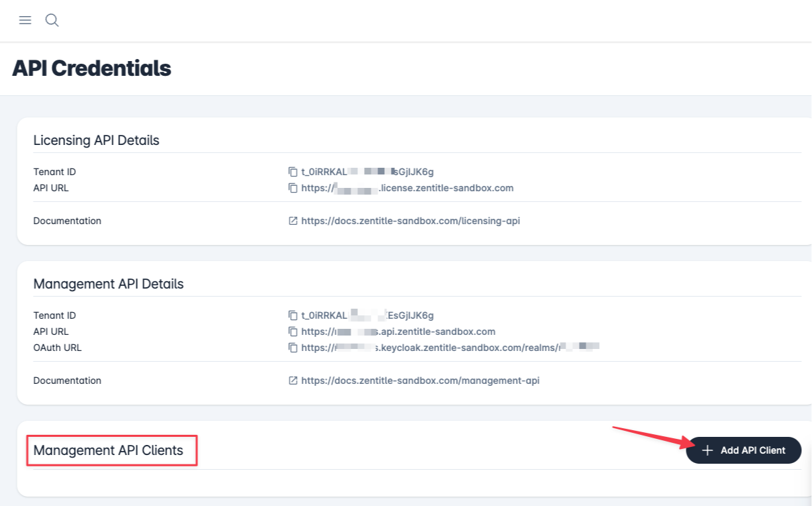Click the Management Tenant ID value
The width and height of the screenshot is (812, 506).
click(367, 315)
